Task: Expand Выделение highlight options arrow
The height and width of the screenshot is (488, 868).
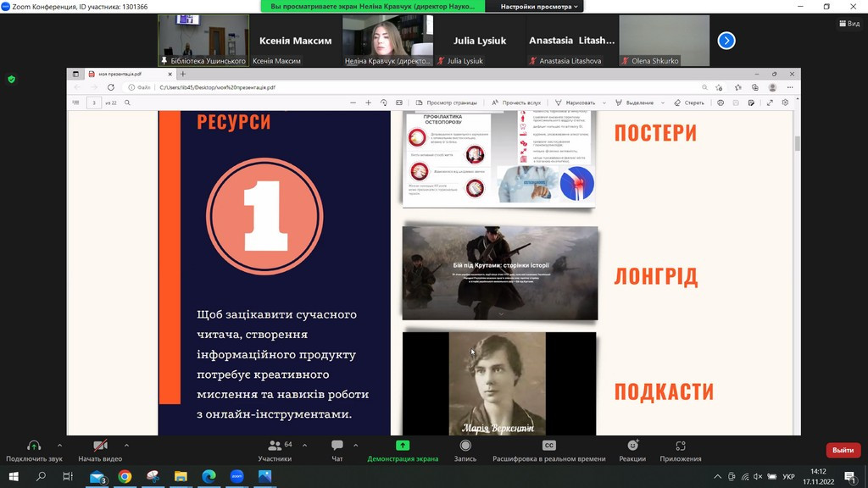Action: click(x=663, y=103)
